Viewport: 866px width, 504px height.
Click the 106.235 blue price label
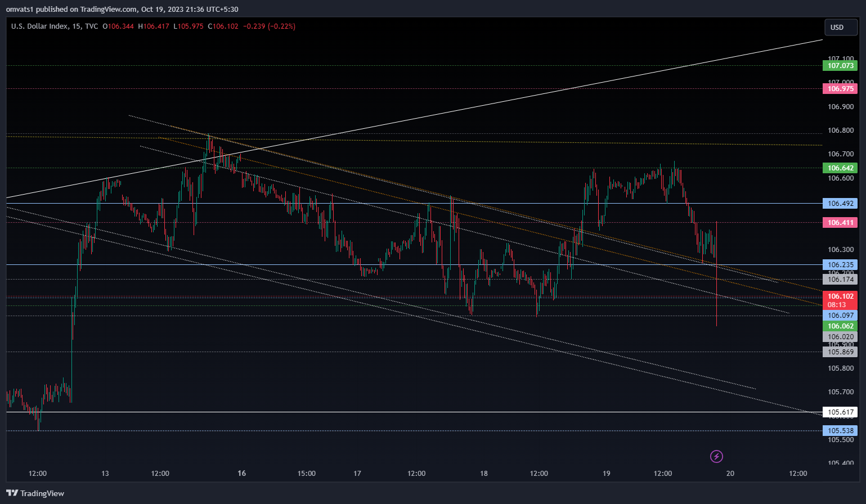click(x=840, y=265)
